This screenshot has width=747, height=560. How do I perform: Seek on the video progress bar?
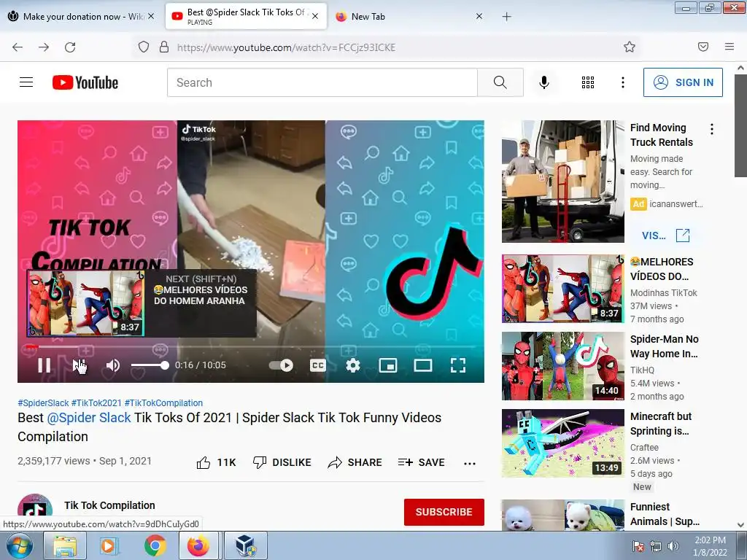(251, 346)
